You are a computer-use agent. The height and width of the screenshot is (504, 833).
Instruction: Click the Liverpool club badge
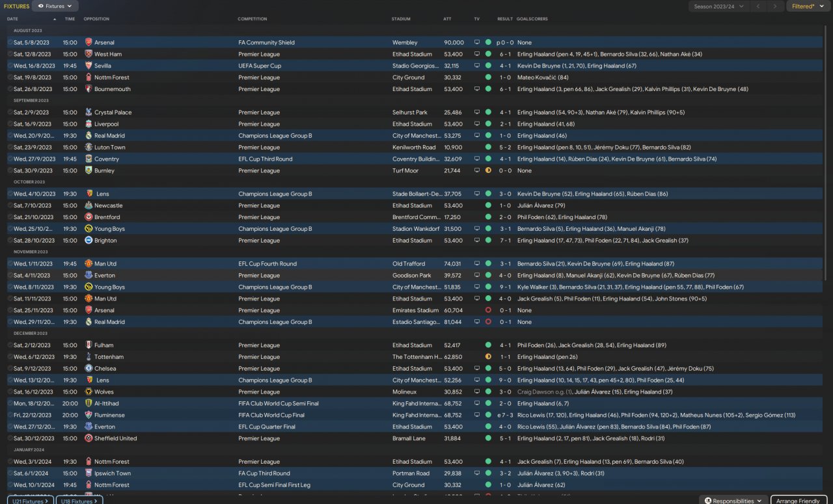(x=88, y=124)
